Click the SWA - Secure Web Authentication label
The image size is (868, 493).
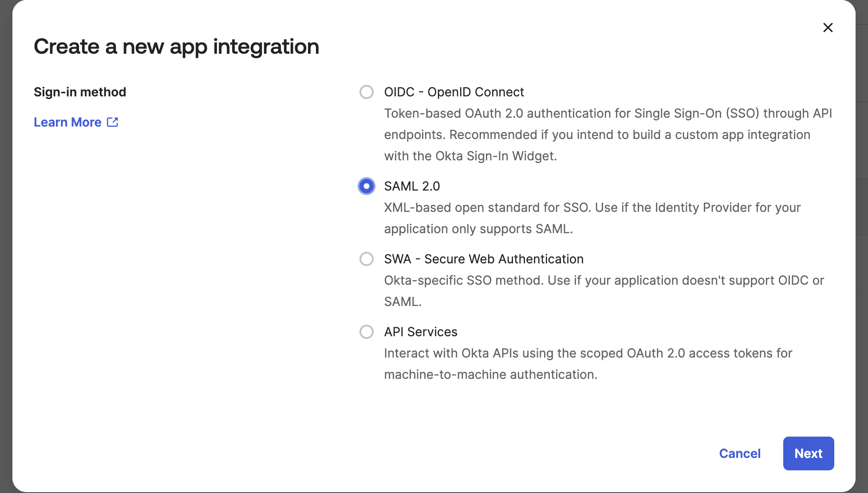(x=484, y=259)
